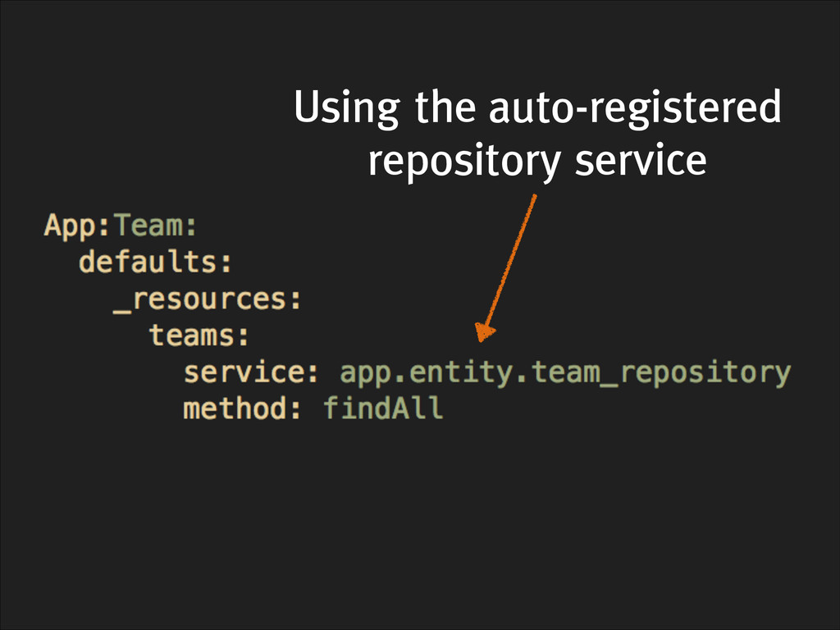Click the 'method:' key

(242, 409)
